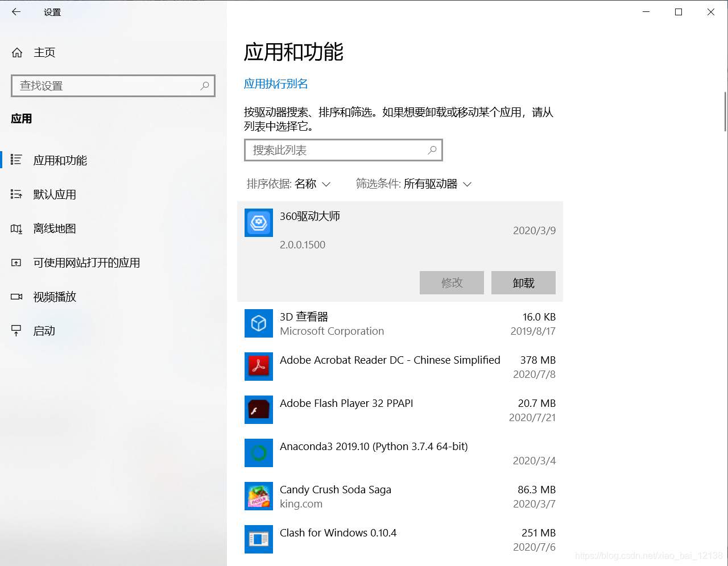Click the 20.7 MB size value

click(537, 403)
